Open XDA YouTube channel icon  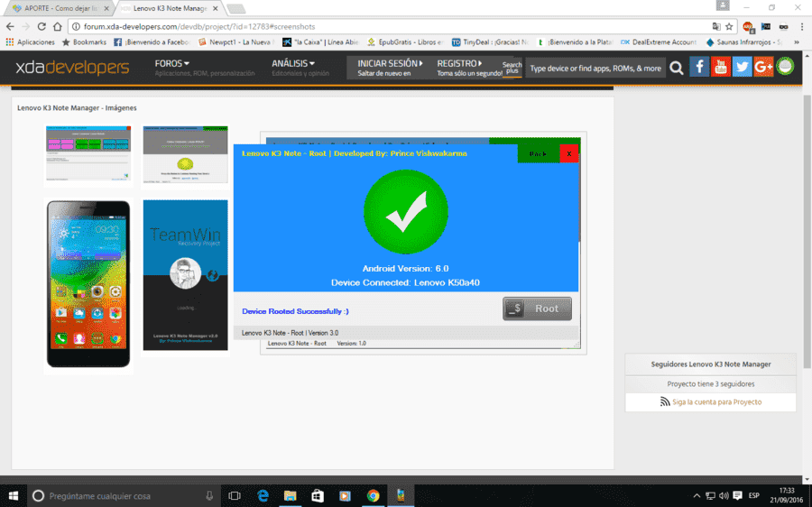(720, 67)
